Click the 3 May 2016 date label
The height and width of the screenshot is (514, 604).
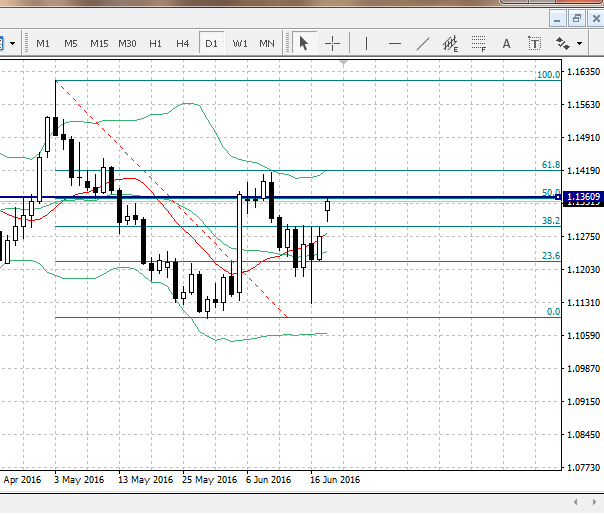pyautogui.click(x=79, y=480)
